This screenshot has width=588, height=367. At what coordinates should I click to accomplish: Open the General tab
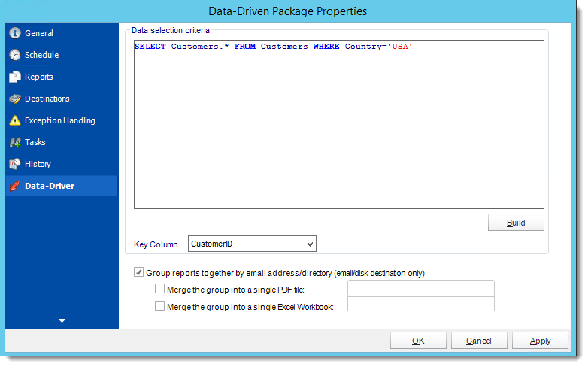point(62,33)
